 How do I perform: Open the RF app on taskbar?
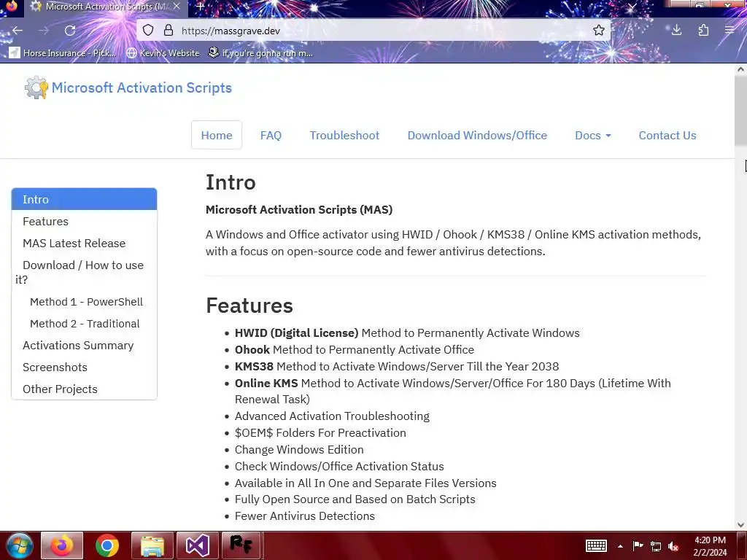[241, 545]
